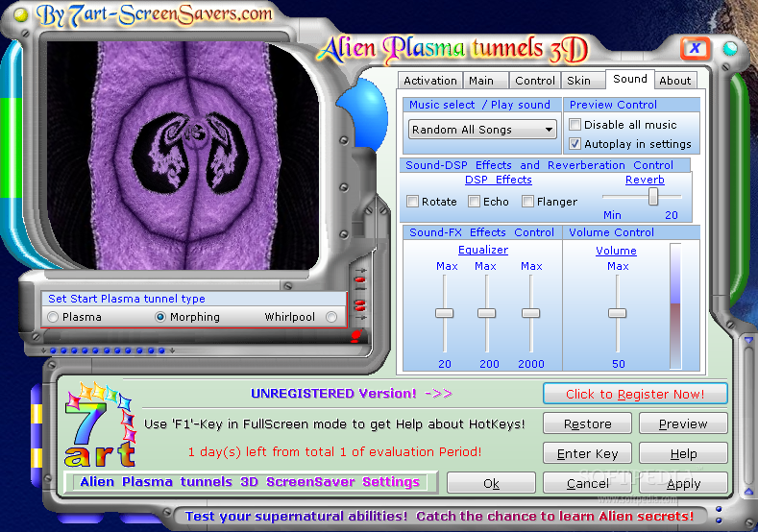Open the About tab

675,81
